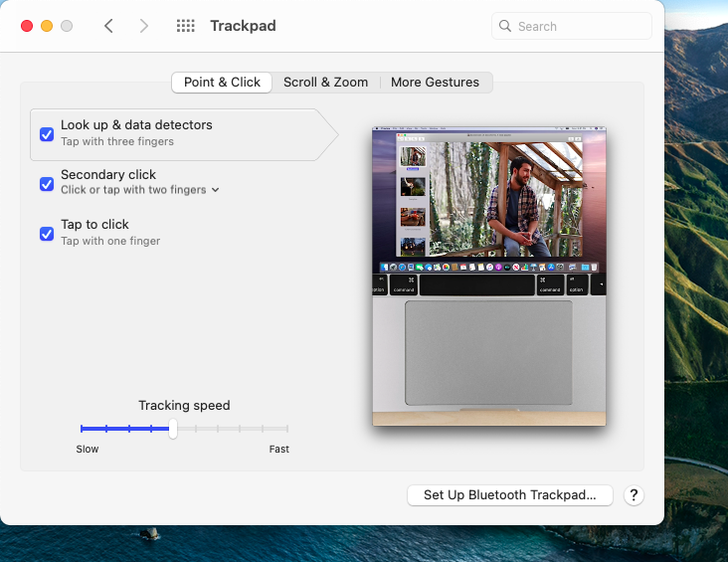The width and height of the screenshot is (728, 562).
Task: Disable Look up & data detectors checkbox
Action: 47,134
